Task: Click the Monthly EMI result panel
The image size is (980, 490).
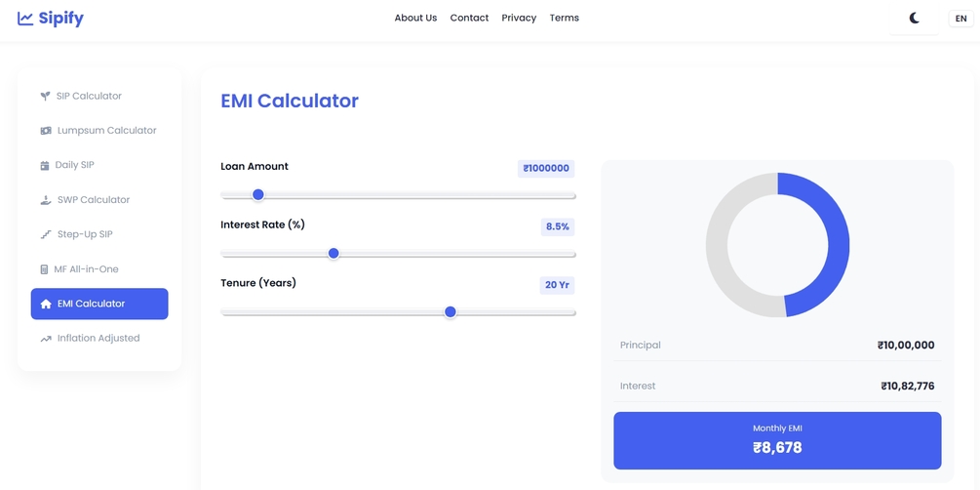Action: pyautogui.click(x=777, y=440)
